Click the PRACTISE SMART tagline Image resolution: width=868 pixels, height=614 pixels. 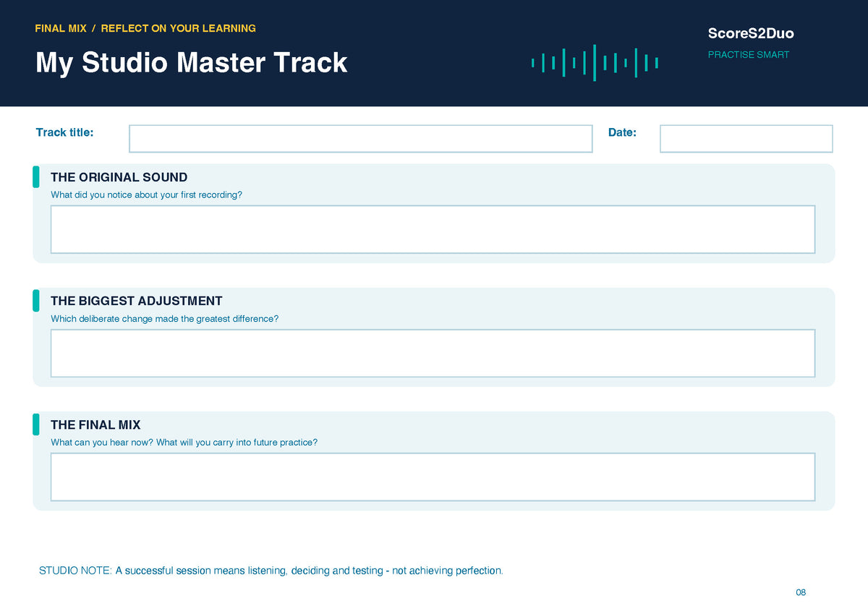pyautogui.click(x=749, y=55)
